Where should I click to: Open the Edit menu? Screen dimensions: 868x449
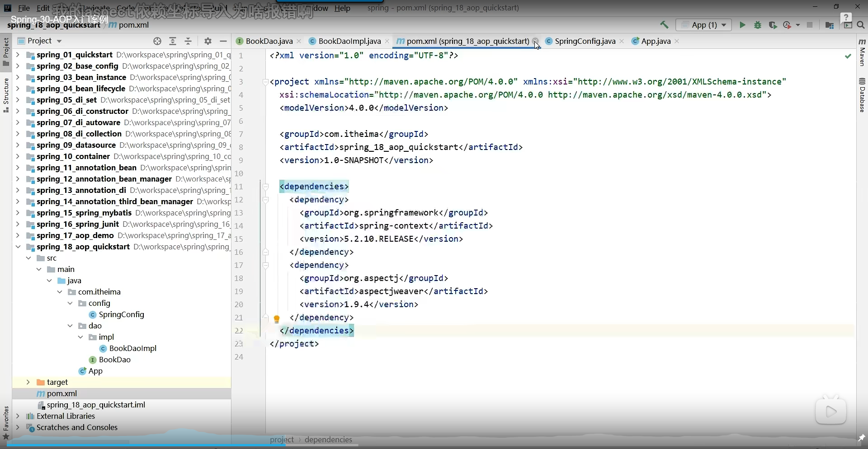click(43, 8)
